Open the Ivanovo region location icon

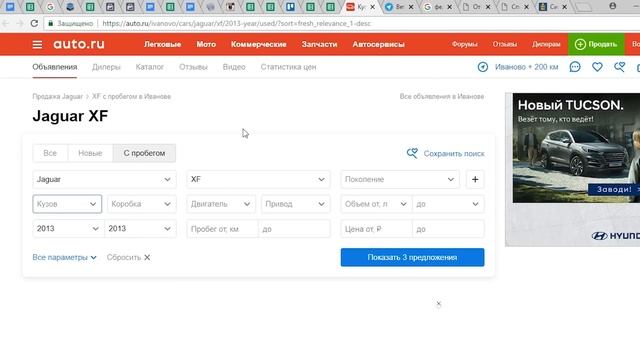(482, 67)
